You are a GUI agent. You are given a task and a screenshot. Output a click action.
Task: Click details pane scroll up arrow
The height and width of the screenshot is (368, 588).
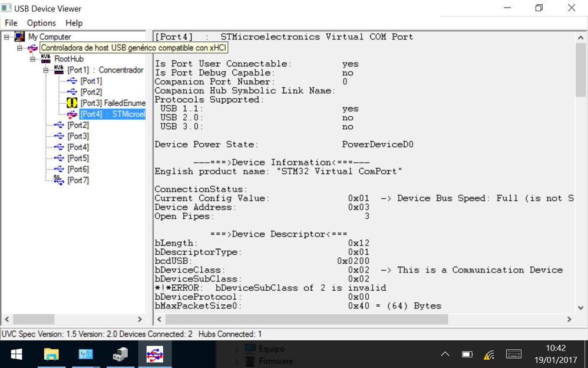580,38
